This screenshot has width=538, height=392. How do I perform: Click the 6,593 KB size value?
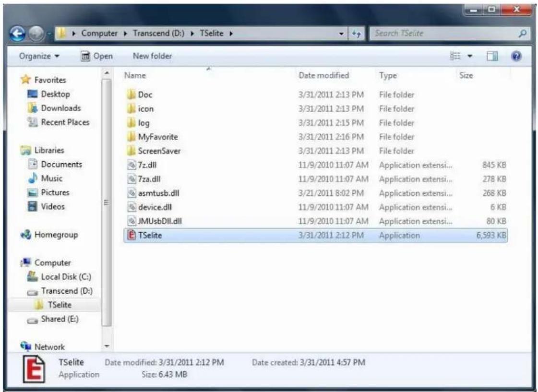(x=491, y=235)
